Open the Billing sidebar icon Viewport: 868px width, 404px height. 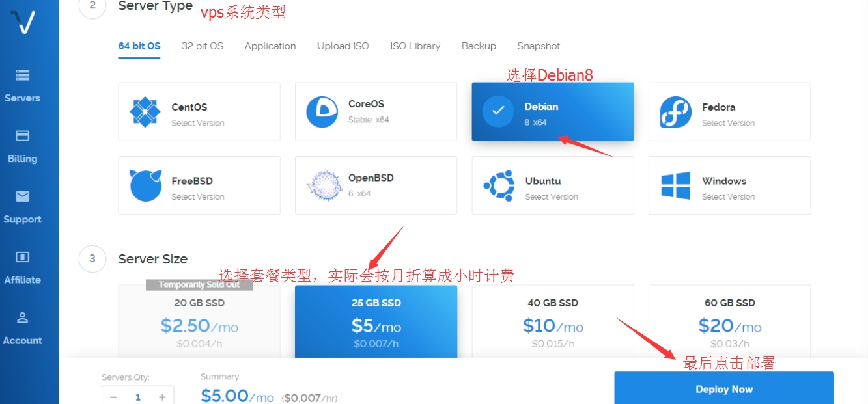click(22, 136)
